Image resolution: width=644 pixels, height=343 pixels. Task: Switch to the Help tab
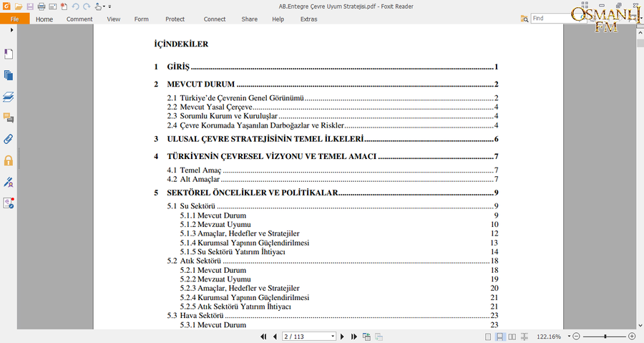[278, 19]
